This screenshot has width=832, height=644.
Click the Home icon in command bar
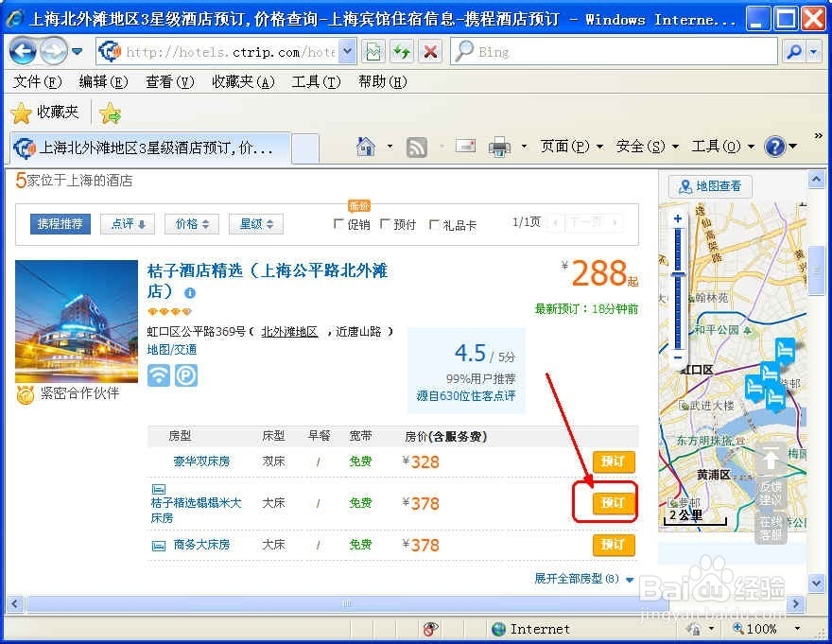pos(366,146)
